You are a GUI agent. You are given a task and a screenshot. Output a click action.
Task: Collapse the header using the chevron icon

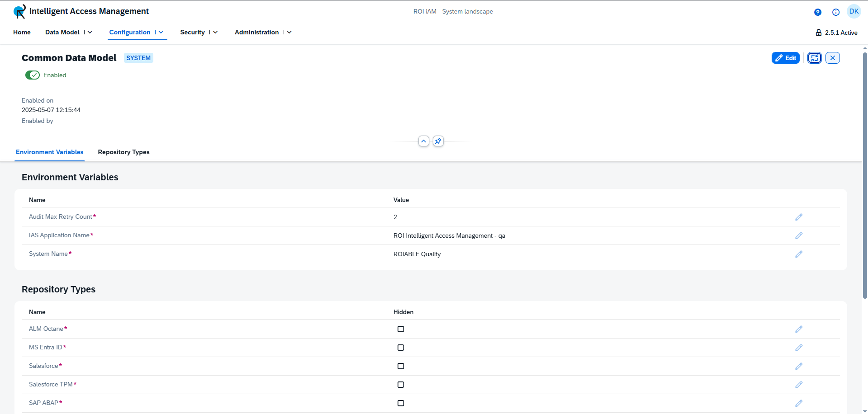pyautogui.click(x=423, y=141)
